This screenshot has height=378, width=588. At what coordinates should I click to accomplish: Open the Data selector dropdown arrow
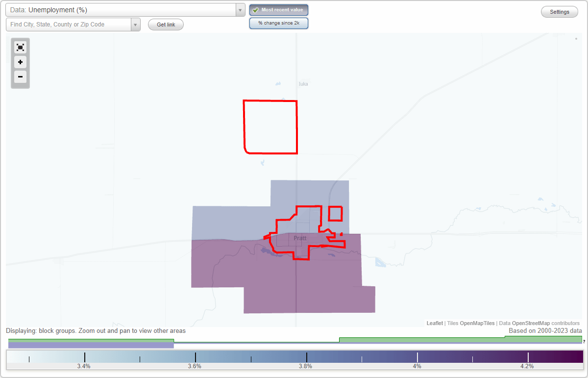coord(240,10)
